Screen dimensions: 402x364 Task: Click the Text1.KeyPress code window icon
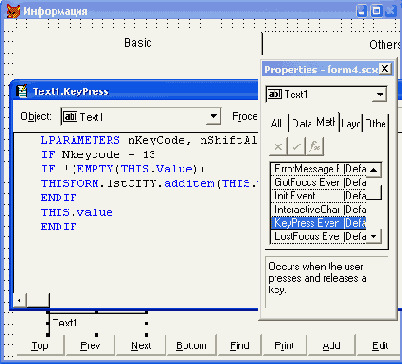click(22, 91)
